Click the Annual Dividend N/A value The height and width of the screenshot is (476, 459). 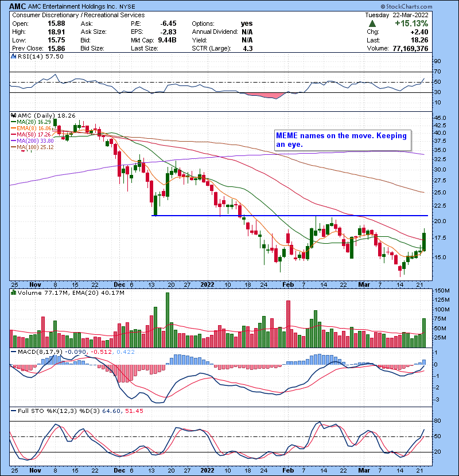tap(247, 32)
